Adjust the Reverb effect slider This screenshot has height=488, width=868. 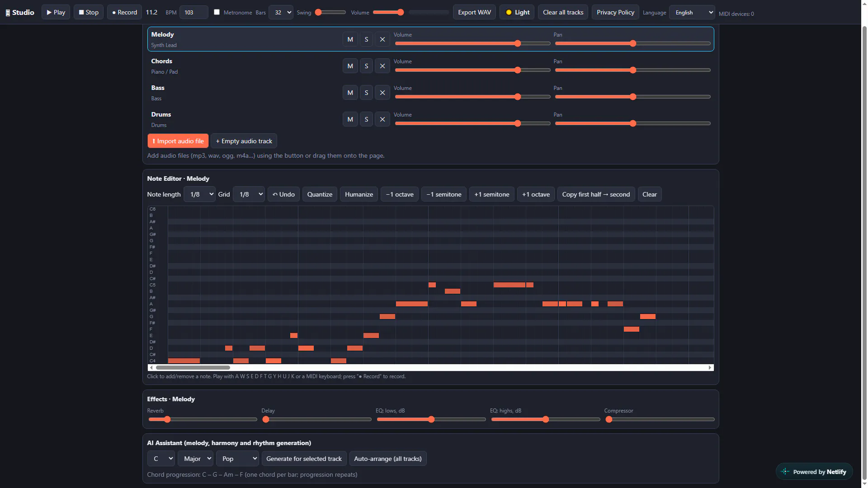pyautogui.click(x=203, y=419)
